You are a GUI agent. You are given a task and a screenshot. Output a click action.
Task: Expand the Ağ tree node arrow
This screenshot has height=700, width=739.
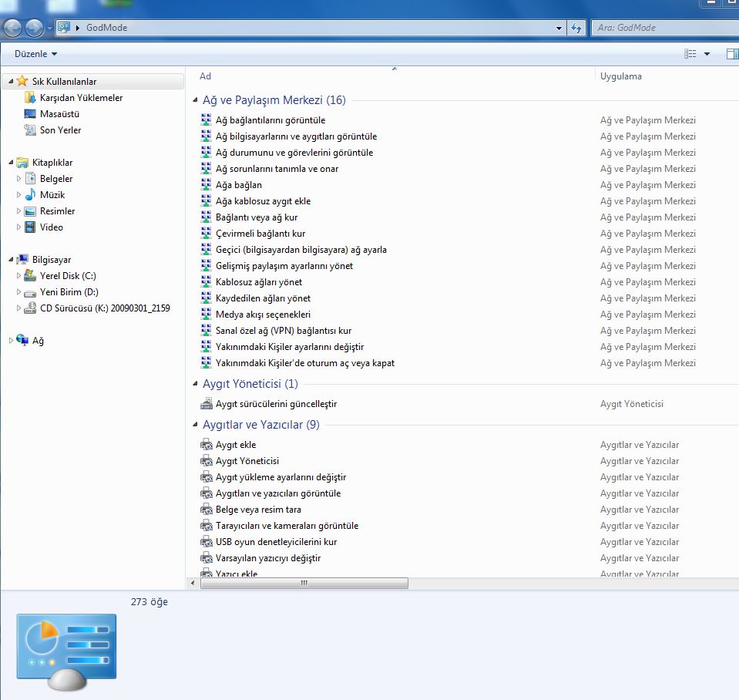pyautogui.click(x=11, y=340)
